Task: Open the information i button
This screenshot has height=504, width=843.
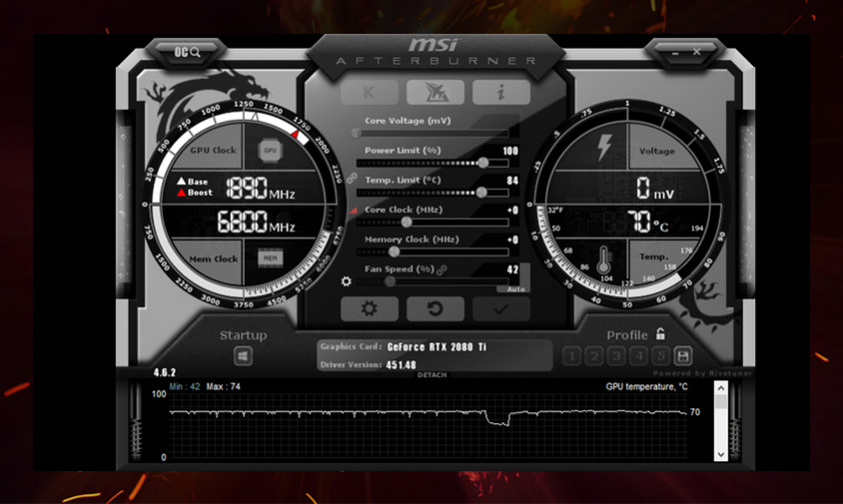Action: point(501,93)
